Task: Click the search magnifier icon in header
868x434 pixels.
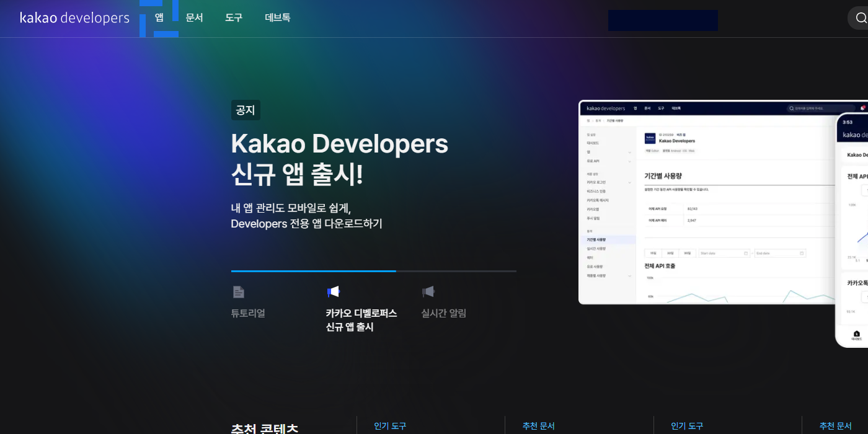Action: coord(861,18)
